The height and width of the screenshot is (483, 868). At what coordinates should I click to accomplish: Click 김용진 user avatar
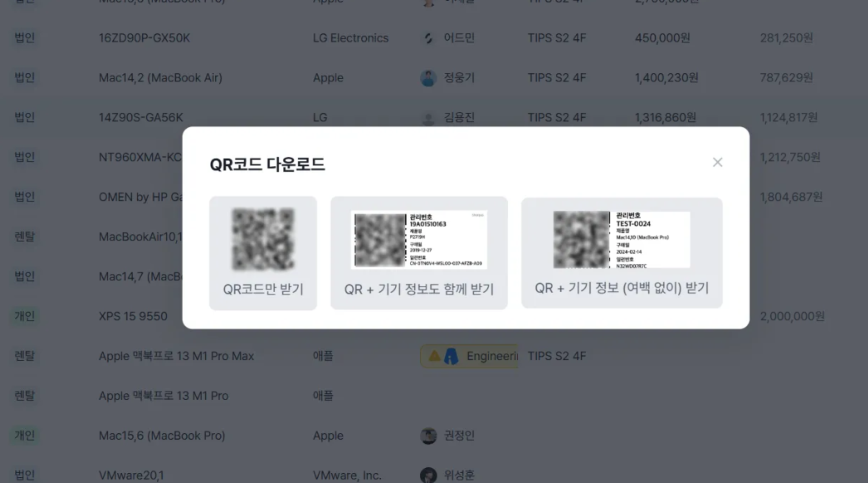tap(428, 118)
